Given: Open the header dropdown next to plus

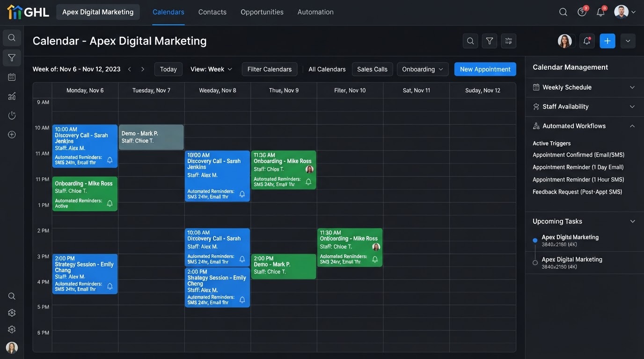Looking at the screenshot, I should 628,41.
